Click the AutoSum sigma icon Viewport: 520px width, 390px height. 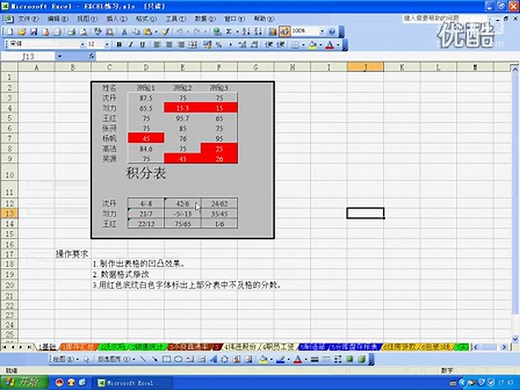(x=228, y=32)
